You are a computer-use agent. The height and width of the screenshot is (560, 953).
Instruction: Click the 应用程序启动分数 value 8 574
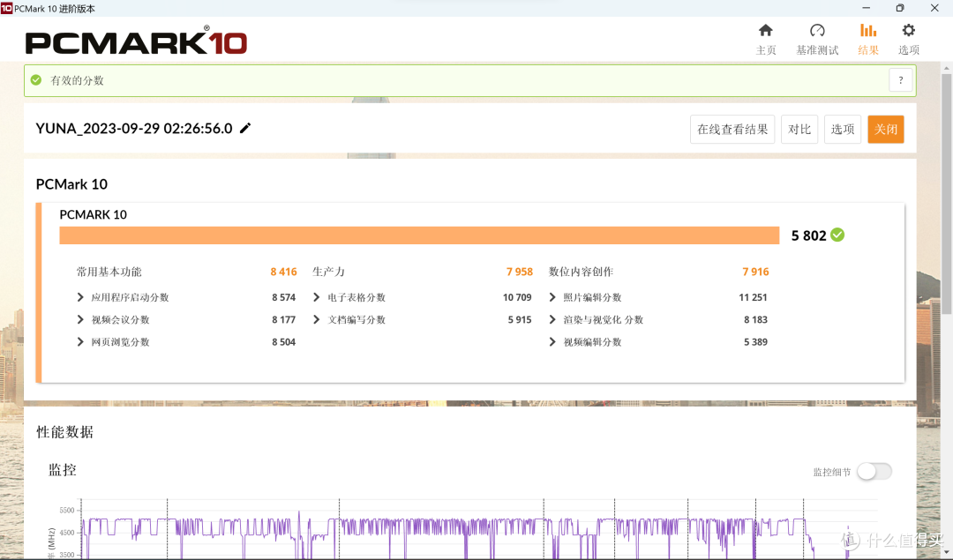[284, 297]
